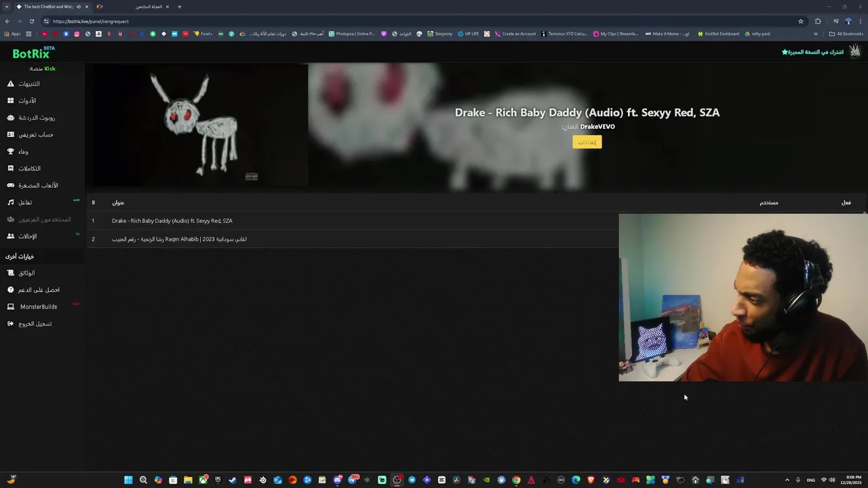Screen dimensions: 868x488
Task: Open the KickBot Dashboard bookmark
Action: point(718,34)
